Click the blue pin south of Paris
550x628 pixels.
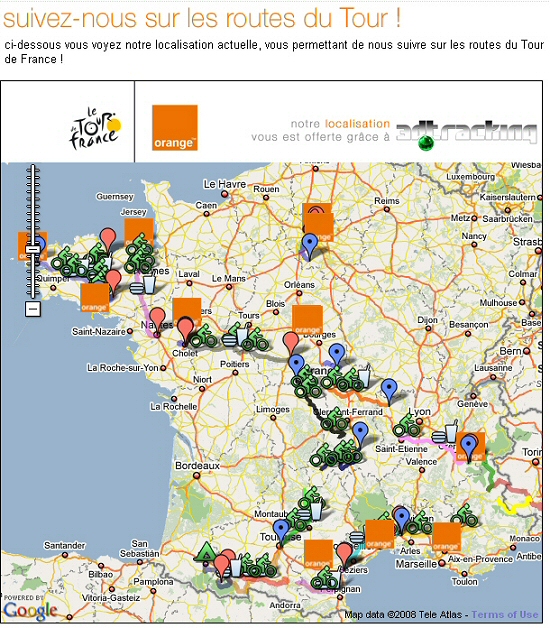tap(309, 245)
